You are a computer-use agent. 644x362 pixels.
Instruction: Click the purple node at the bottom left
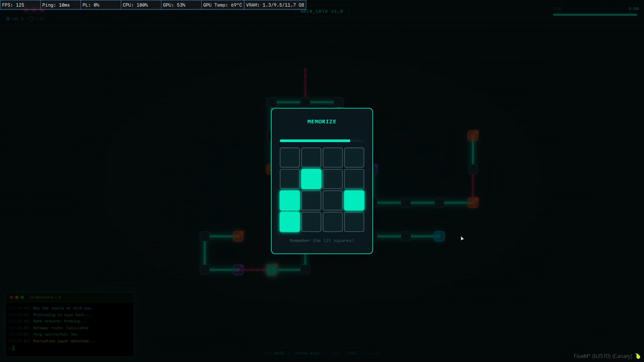[238, 270]
